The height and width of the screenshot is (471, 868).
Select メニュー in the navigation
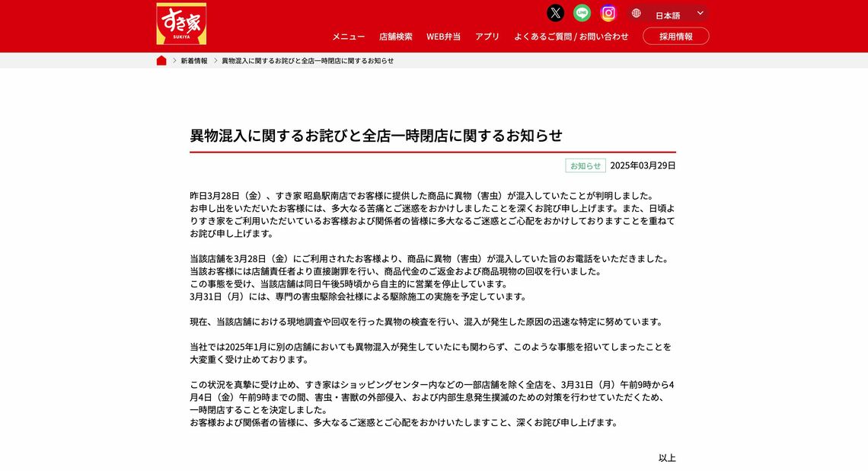346,36
